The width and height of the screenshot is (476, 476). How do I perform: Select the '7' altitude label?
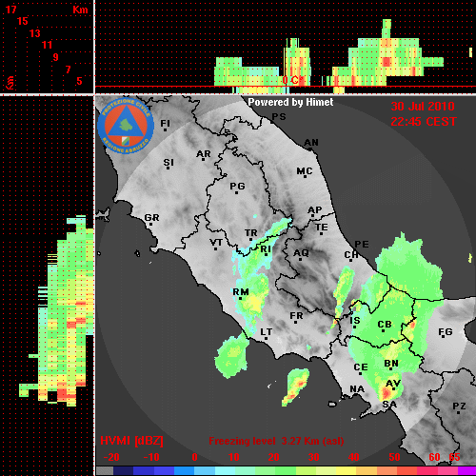[x=68, y=69]
